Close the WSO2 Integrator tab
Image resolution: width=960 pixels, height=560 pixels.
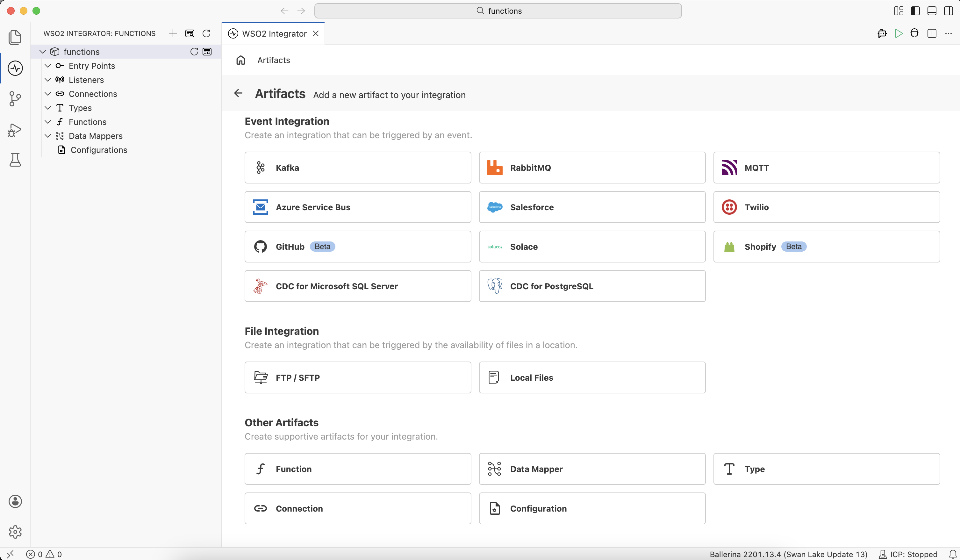[316, 33]
